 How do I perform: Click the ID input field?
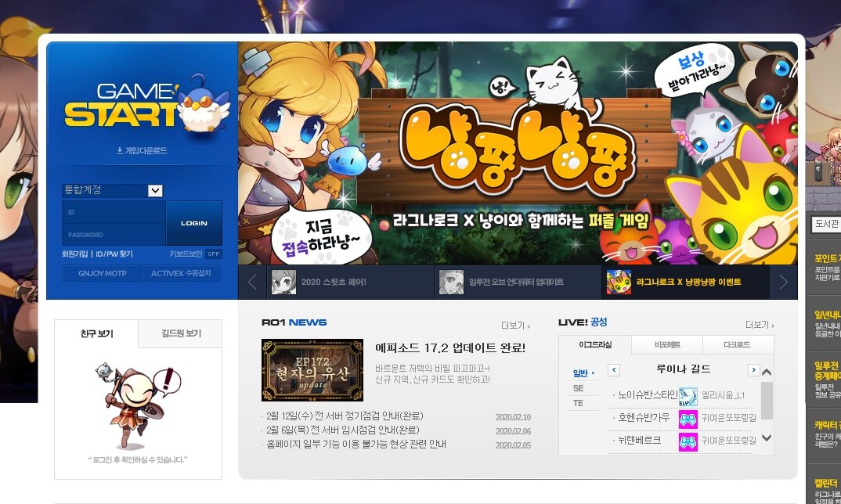114,212
